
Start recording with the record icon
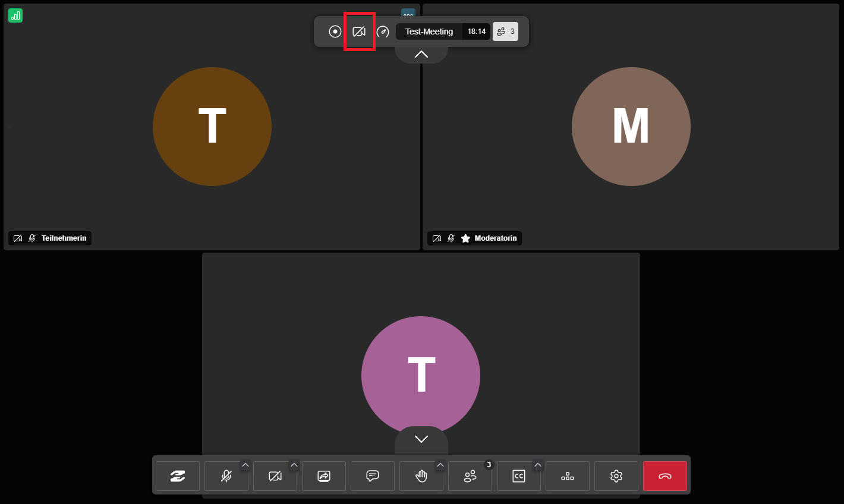coord(335,31)
